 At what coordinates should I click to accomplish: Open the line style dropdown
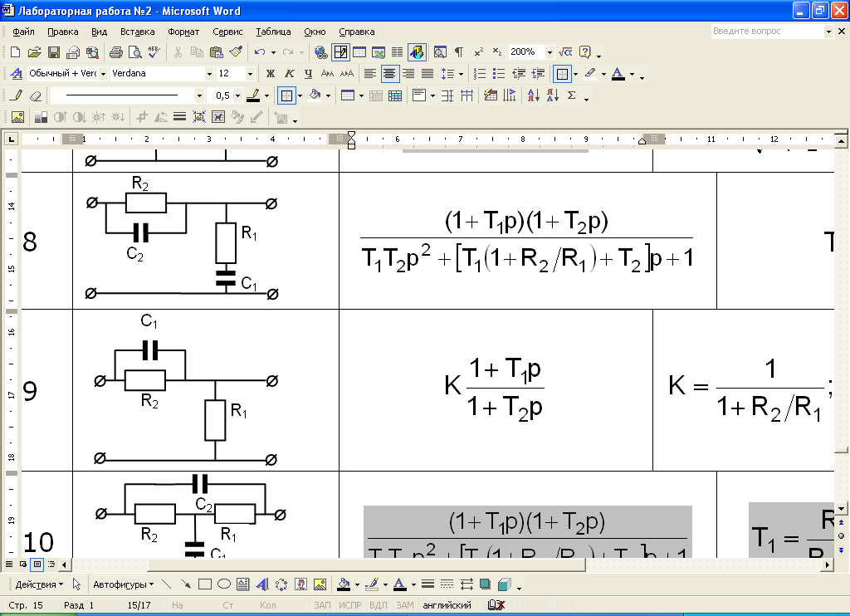tap(199, 96)
